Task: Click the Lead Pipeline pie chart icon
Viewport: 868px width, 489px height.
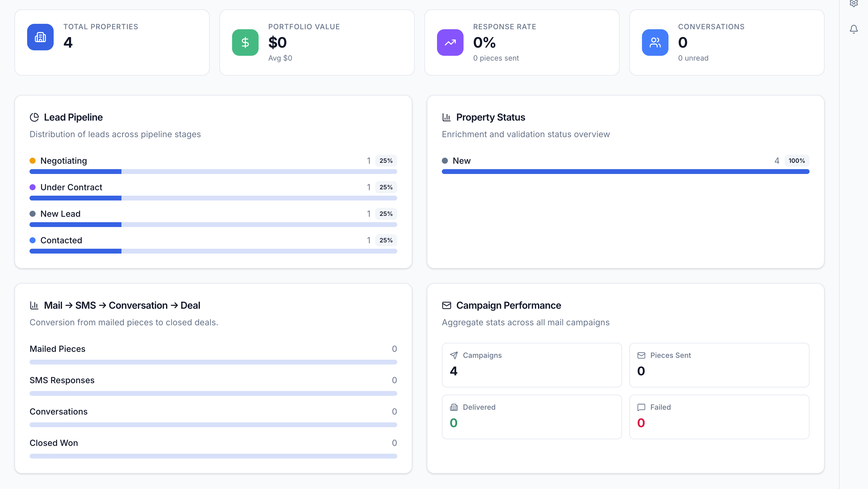Action: click(x=34, y=117)
